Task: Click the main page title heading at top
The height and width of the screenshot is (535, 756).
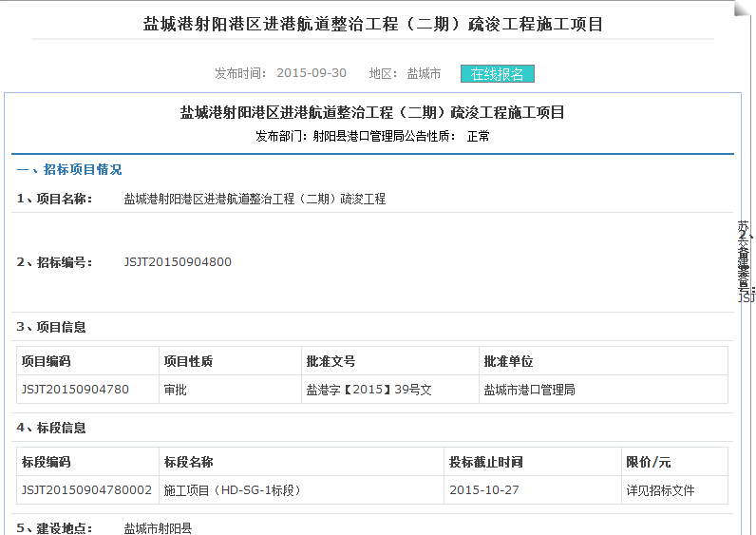Action: point(372,24)
